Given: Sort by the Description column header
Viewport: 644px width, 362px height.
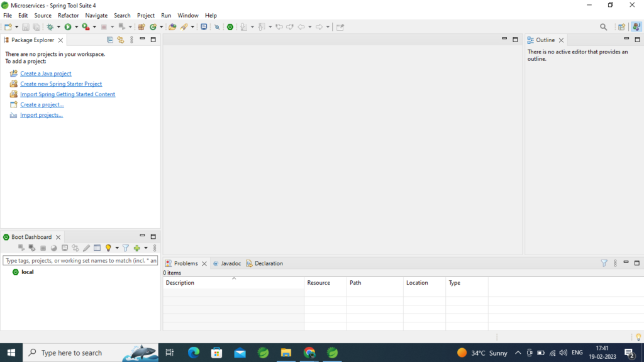Looking at the screenshot, I should point(233,283).
